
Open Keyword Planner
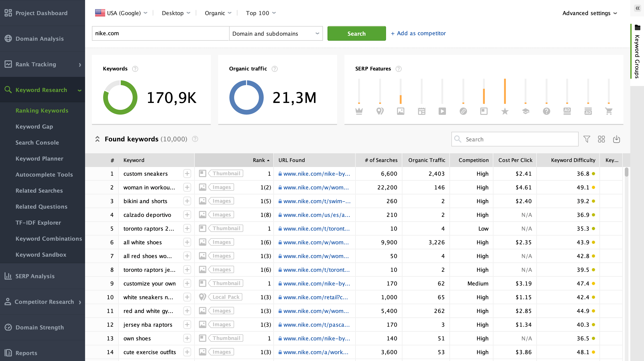pyautogui.click(x=39, y=159)
